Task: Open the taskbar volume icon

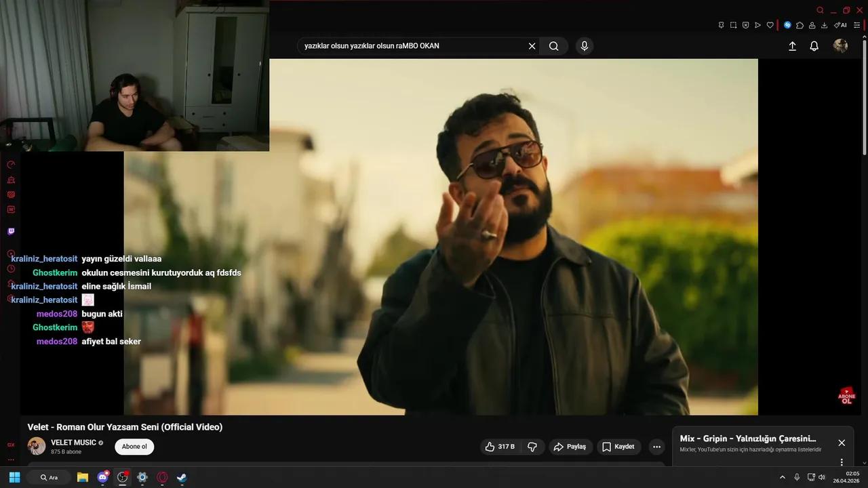Action: (821, 477)
